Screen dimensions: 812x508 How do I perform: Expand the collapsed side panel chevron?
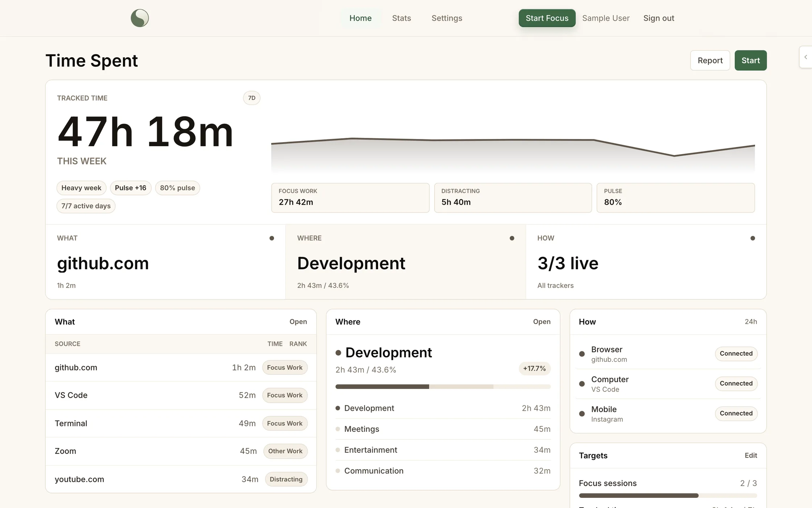click(805, 57)
